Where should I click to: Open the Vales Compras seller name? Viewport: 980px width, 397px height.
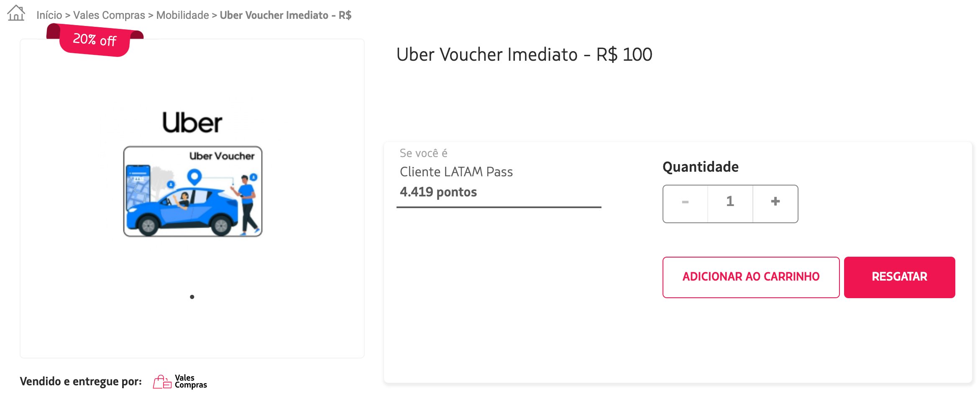click(191, 382)
